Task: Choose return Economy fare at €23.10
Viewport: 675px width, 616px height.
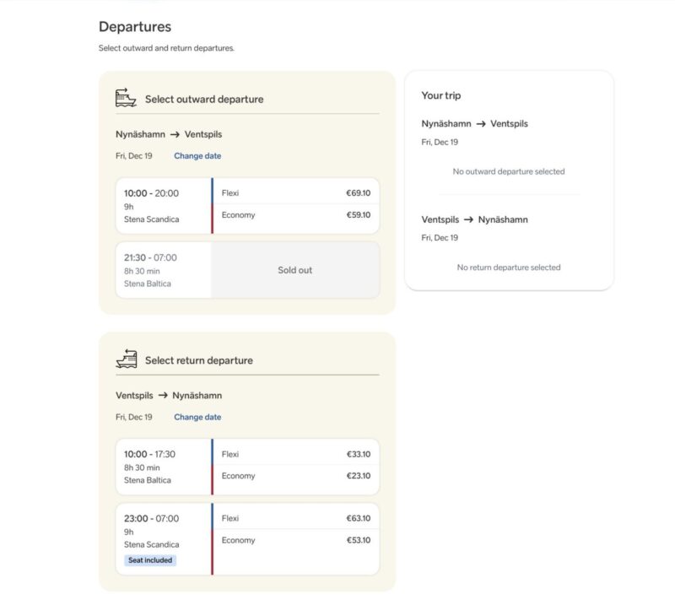Action: (x=295, y=476)
